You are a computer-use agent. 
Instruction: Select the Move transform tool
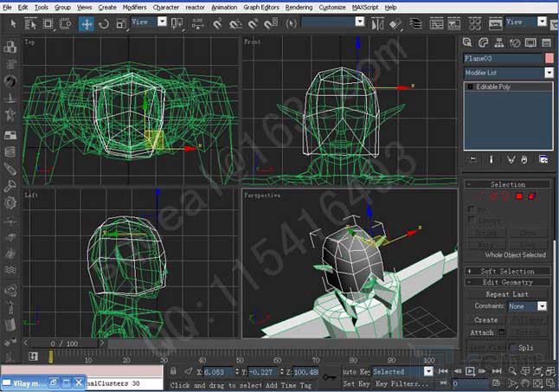(x=87, y=23)
